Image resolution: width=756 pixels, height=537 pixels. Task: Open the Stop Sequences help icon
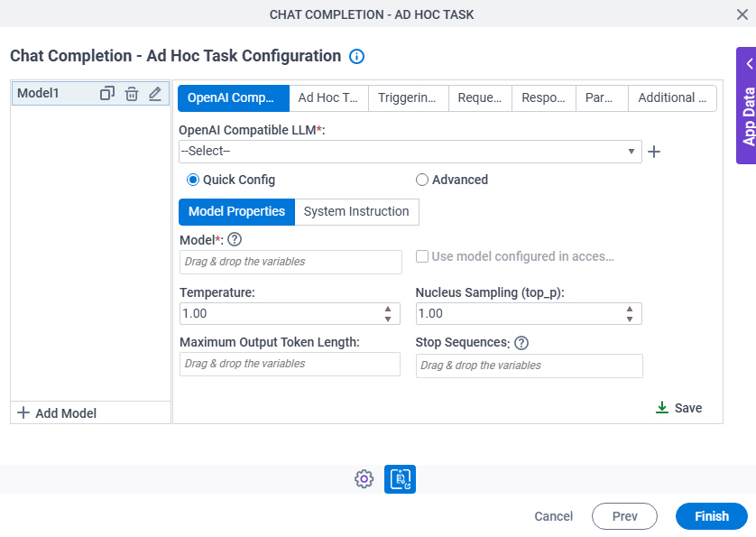point(521,343)
